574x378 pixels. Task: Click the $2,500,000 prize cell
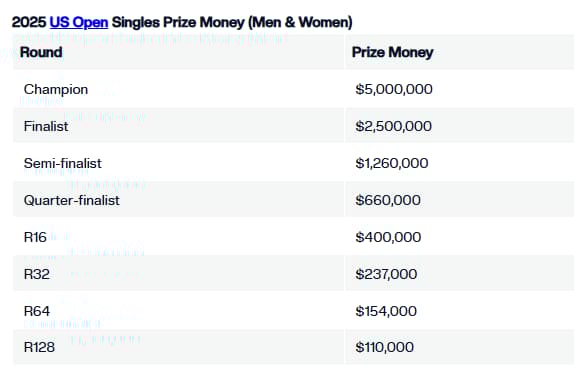[x=394, y=126]
